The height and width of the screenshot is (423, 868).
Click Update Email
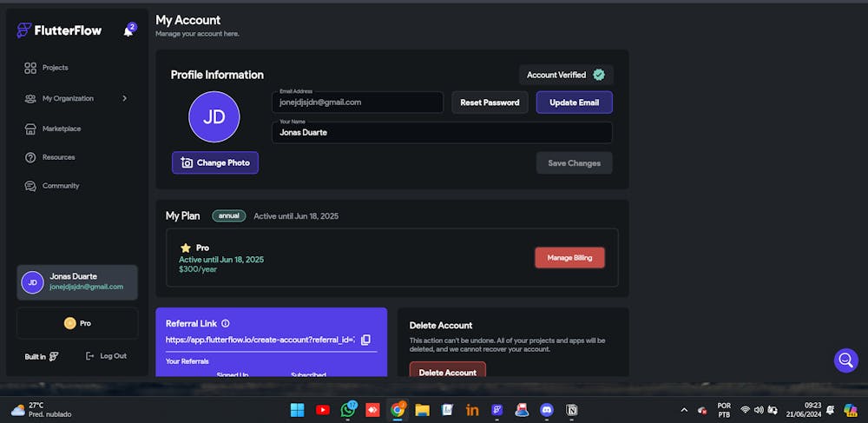click(x=574, y=102)
